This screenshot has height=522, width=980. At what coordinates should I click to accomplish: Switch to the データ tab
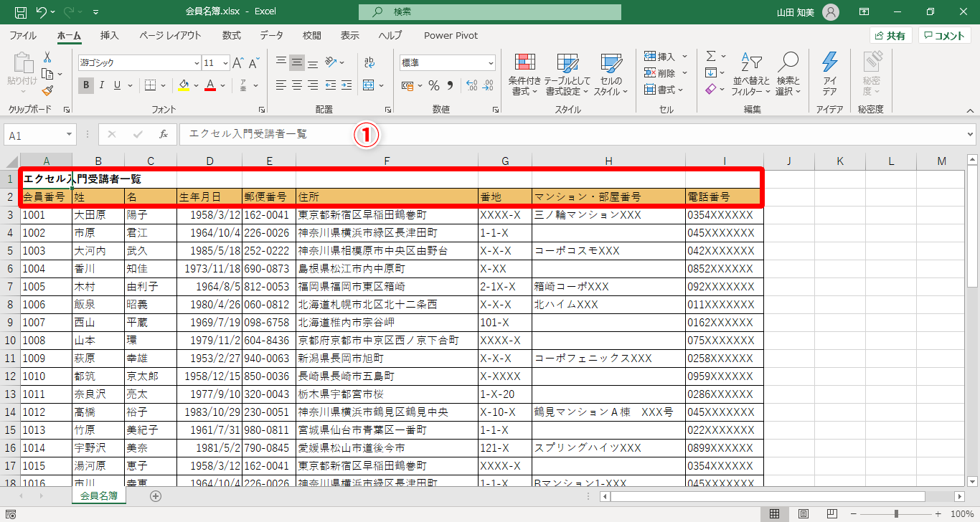(x=271, y=36)
